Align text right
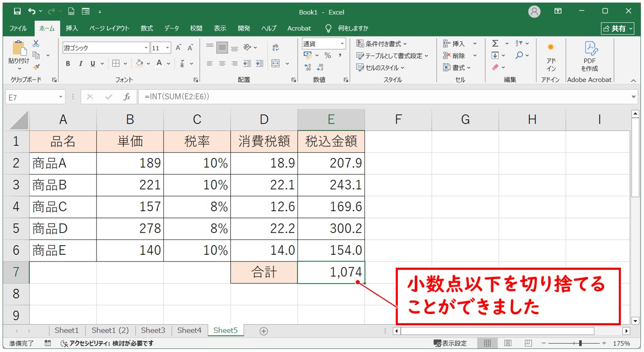 tap(234, 64)
